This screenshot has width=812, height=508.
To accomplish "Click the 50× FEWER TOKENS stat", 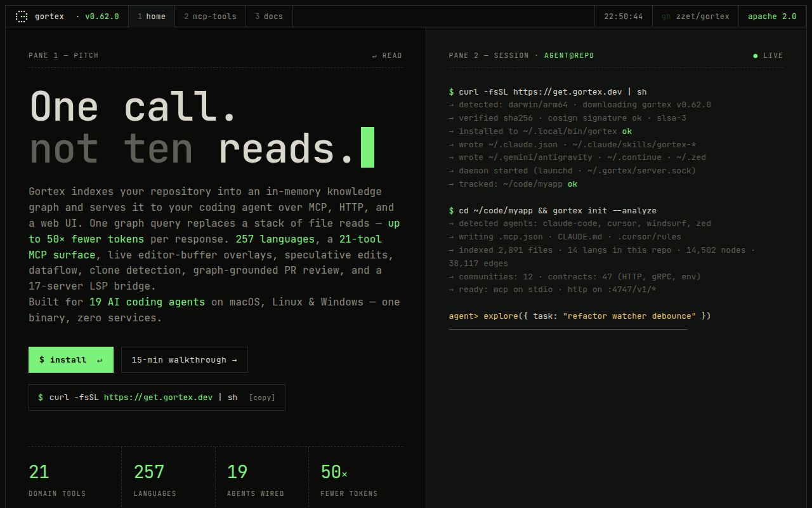I will click(x=355, y=479).
